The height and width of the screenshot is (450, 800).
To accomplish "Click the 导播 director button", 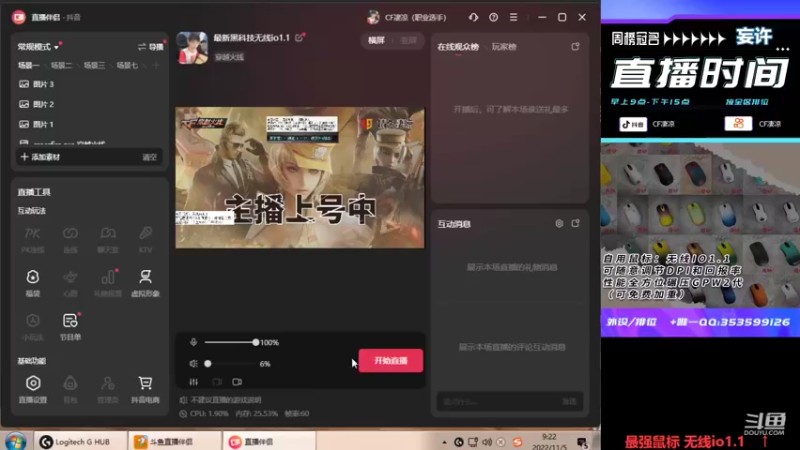I will (x=151, y=47).
